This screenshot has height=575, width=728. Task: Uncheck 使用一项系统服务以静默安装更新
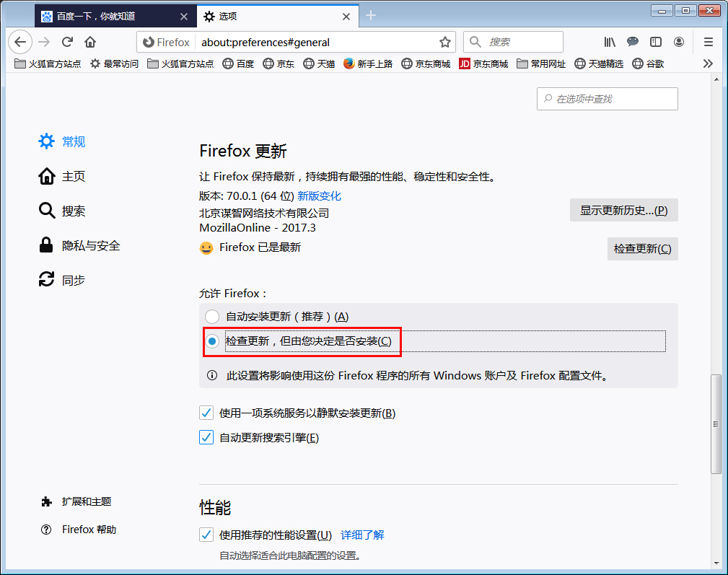pyautogui.click(x=206, y=412)
